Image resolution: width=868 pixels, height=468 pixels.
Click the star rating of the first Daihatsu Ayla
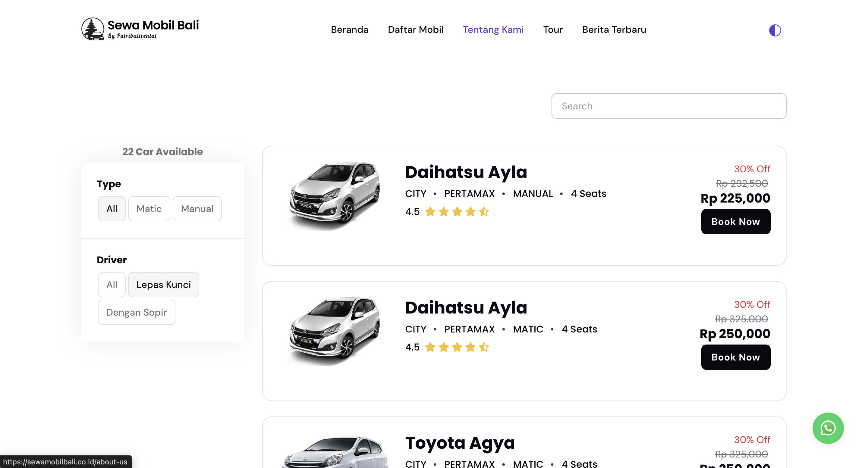tap(457, 212)
